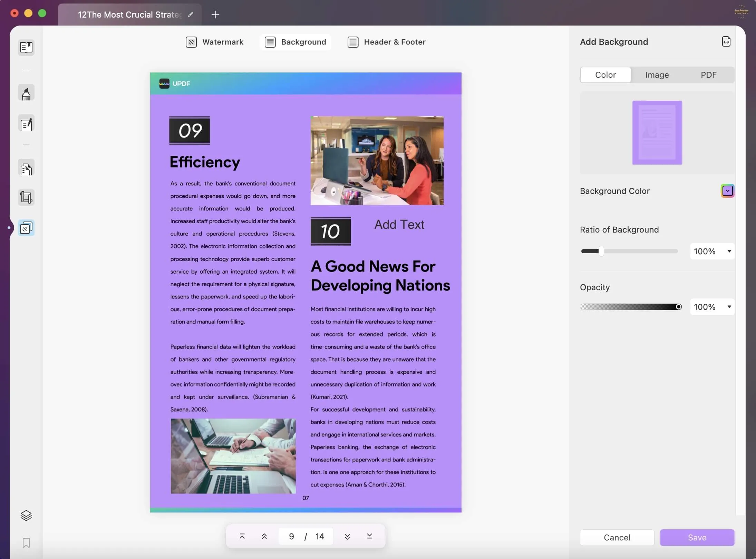
Task: Click the Watermark tool icon
Action: pos(191,42)
